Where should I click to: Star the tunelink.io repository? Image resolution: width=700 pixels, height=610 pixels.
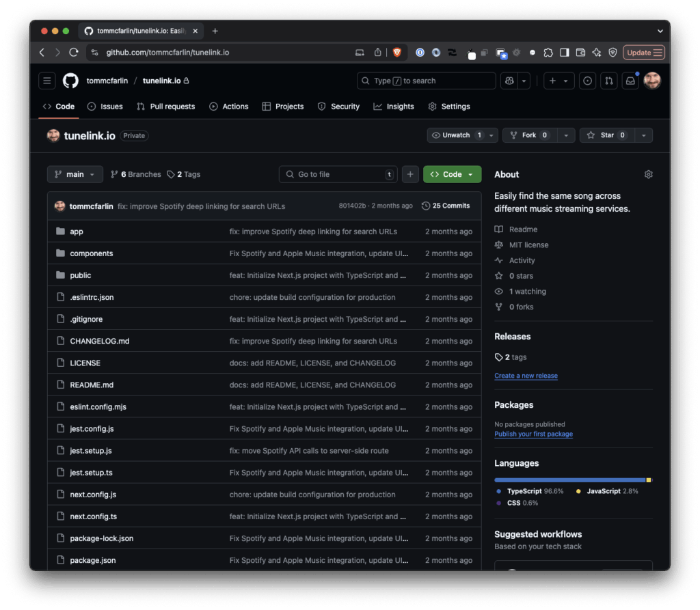607,135
